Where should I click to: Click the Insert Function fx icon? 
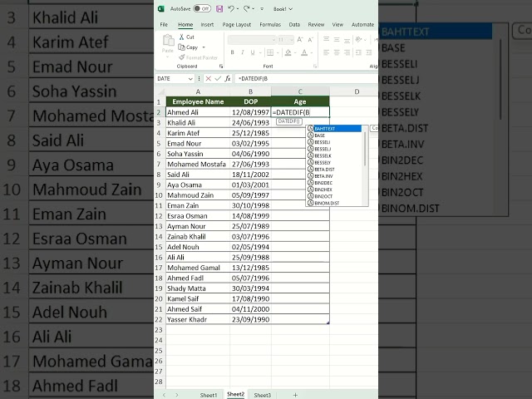228,79
